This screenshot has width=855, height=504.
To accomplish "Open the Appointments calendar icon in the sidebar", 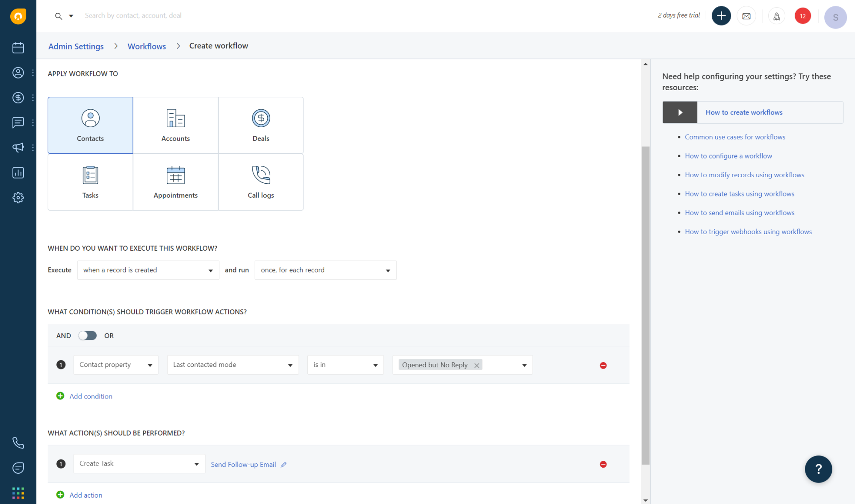I will click(x=18, y=48).
